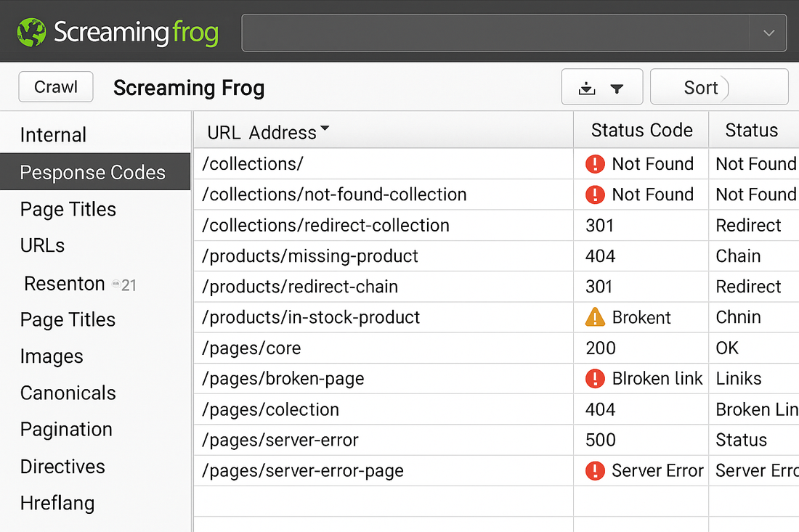Open the Images sidebar tab
The image size is (799, 532).
[x=52, y=356]
